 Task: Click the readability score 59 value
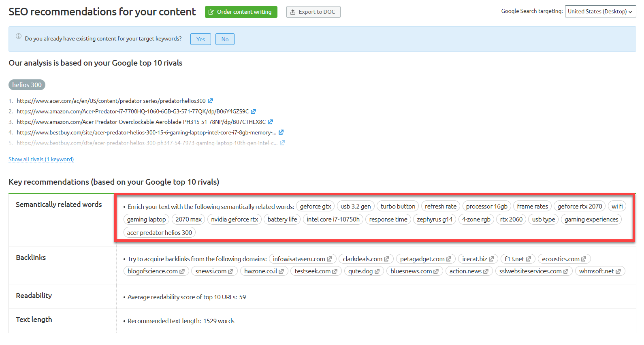pos(243,297)
